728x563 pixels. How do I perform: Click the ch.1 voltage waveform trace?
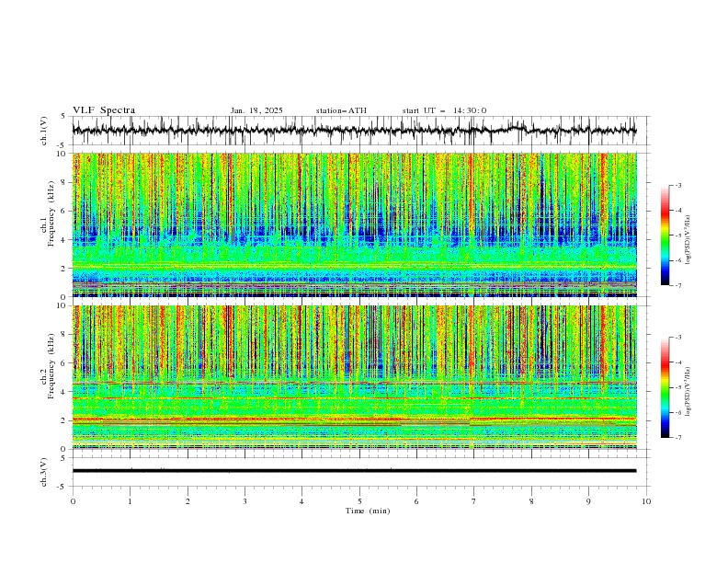click(354, 130)
